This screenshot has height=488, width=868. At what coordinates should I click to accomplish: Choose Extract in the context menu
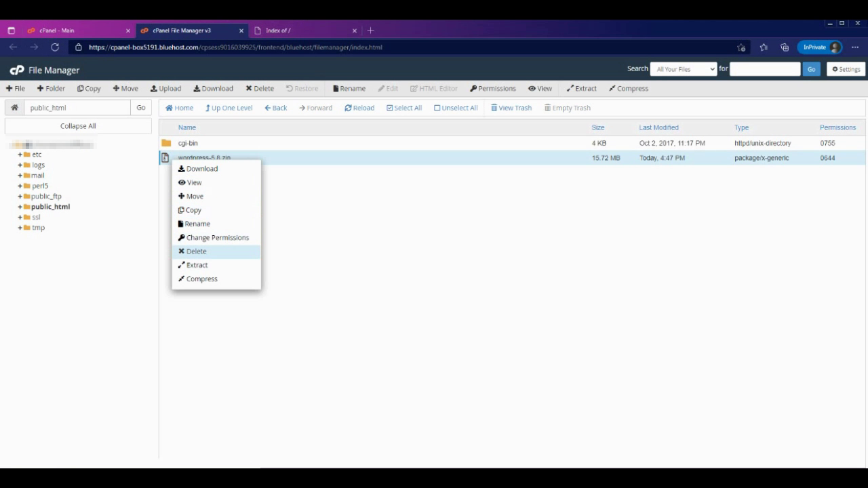pyautogui.click(x=197, y=265)
